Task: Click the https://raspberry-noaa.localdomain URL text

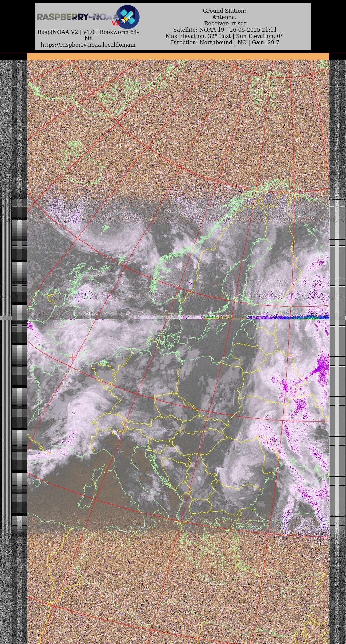Action: tap(88, 45)
